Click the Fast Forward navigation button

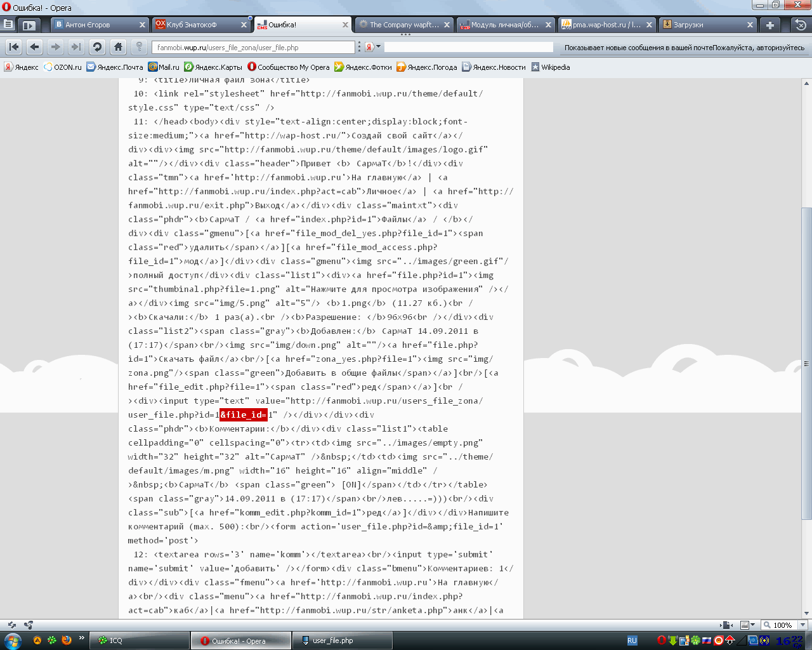tap(76, 47)
